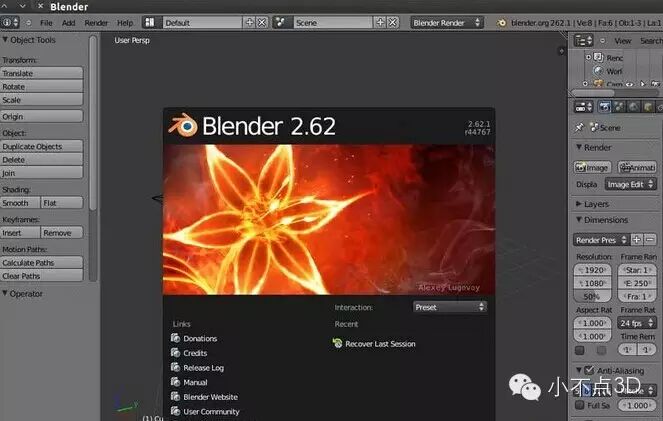Viewport: 663px width, 421px height.
Task: Open the Help menu
Action: pyautogui.click(x=125, y=23)
